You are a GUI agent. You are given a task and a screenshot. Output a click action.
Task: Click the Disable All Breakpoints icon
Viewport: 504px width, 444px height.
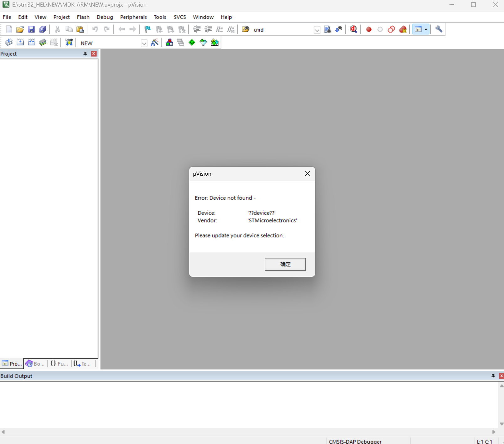tap(391, 29)
